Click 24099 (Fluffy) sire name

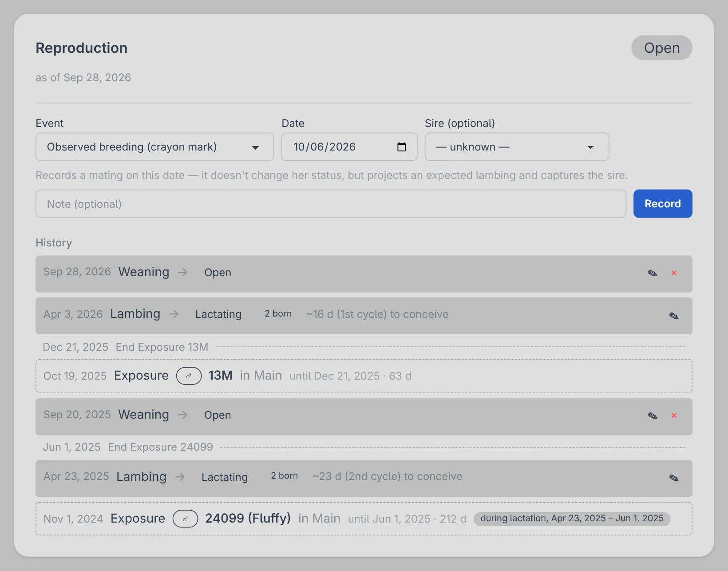[248, 518]
